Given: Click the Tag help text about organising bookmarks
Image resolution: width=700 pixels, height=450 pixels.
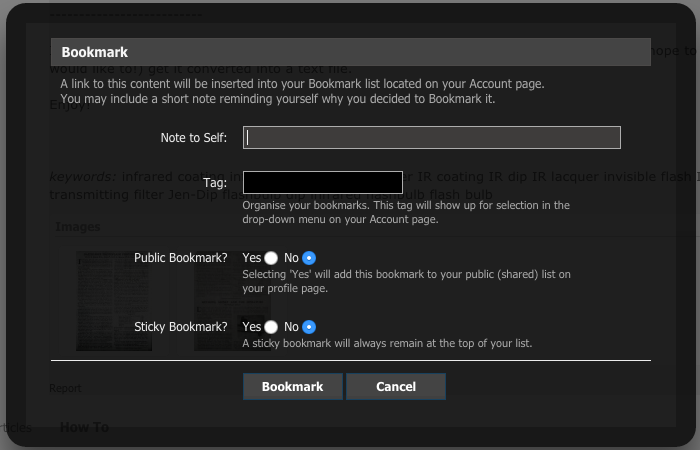Looking at the screenshot, I should coord(405,212).
